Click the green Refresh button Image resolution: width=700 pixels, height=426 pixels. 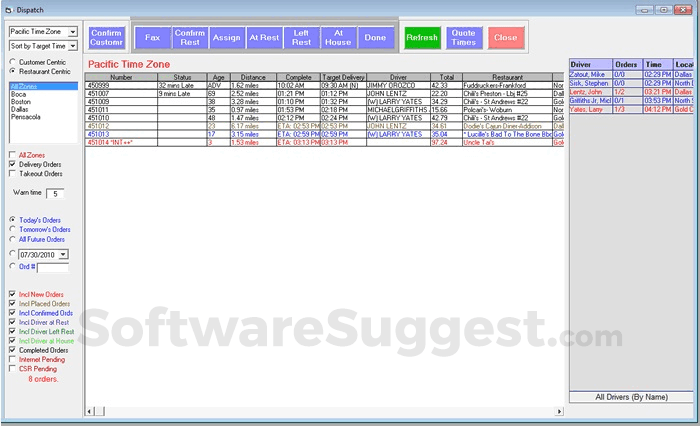point(422,38)
